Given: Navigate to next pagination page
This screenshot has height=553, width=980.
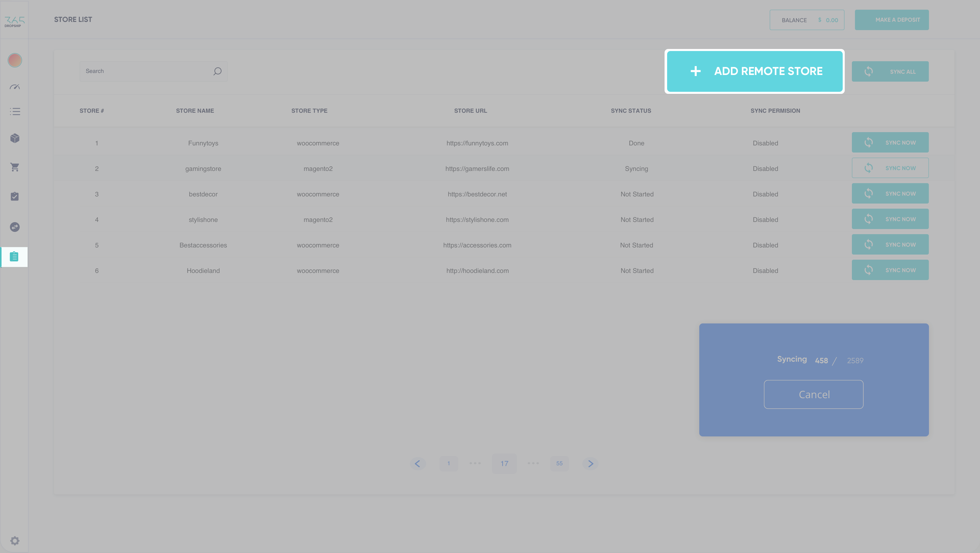Looking at the screenshot, I should (591, 463).
